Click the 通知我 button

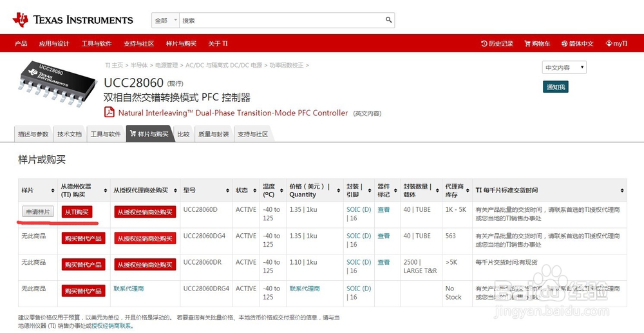click(556, 87)
